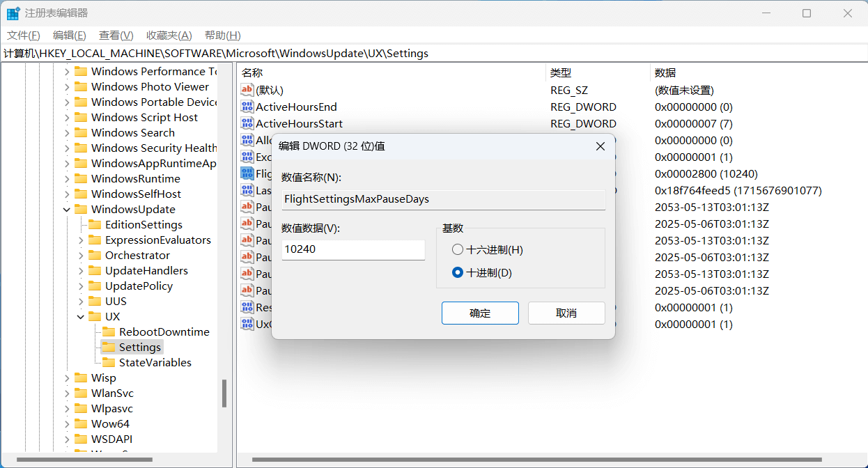The image size is (868, 468).
Task: Click the 数值数据 input field containing 10240
Action: click(x=353, y=249)
